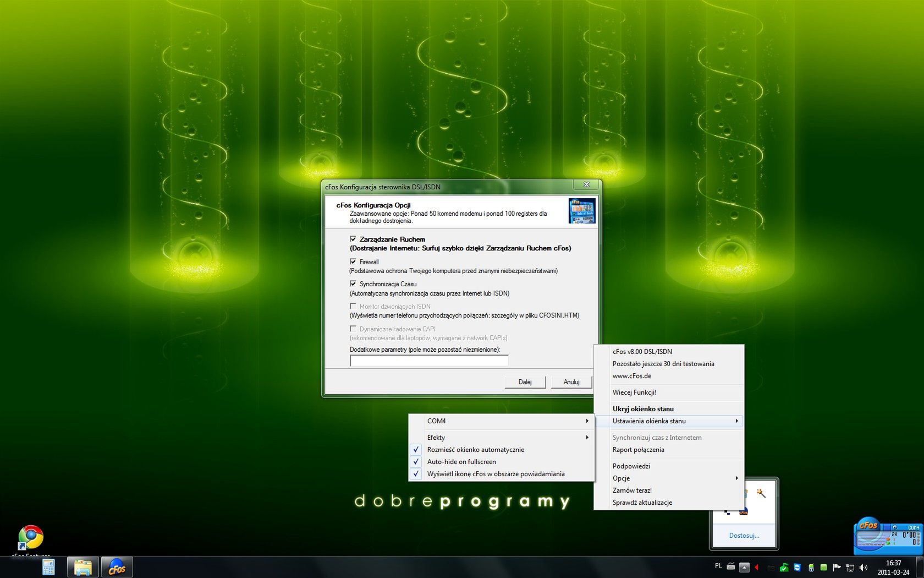Click the PL language indicator
This screenshot has width=924, height=578.
(x=718, y=566)
